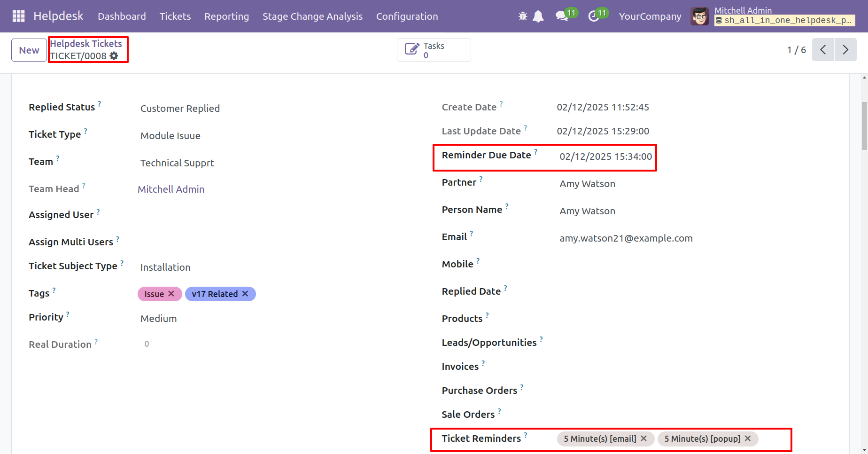Open the Dashboard menu
868x454 pixels.
[x=122, y=16]
